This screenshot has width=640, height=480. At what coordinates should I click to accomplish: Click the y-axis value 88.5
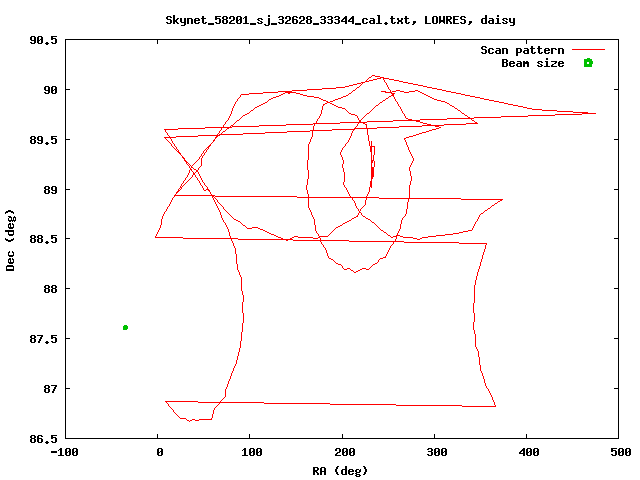[43, 239]
